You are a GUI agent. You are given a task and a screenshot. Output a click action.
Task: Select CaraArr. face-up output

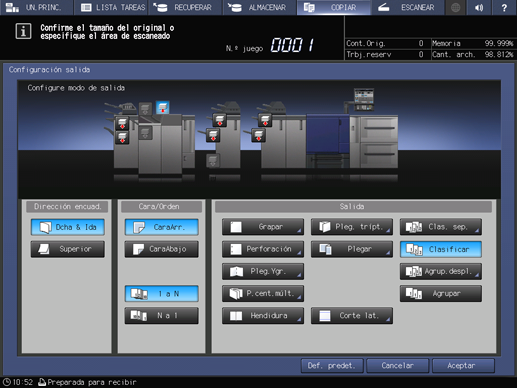(162, 227)
